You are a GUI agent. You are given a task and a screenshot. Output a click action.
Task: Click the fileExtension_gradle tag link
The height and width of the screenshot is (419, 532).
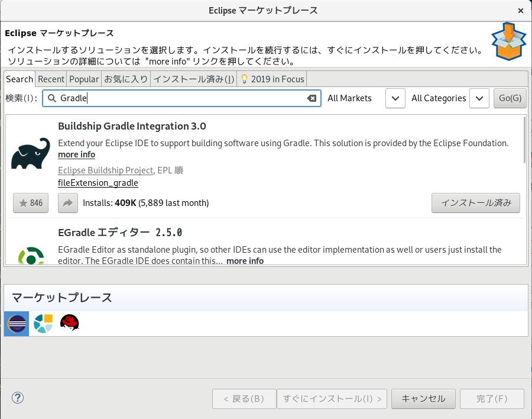[x=98, y=183]
